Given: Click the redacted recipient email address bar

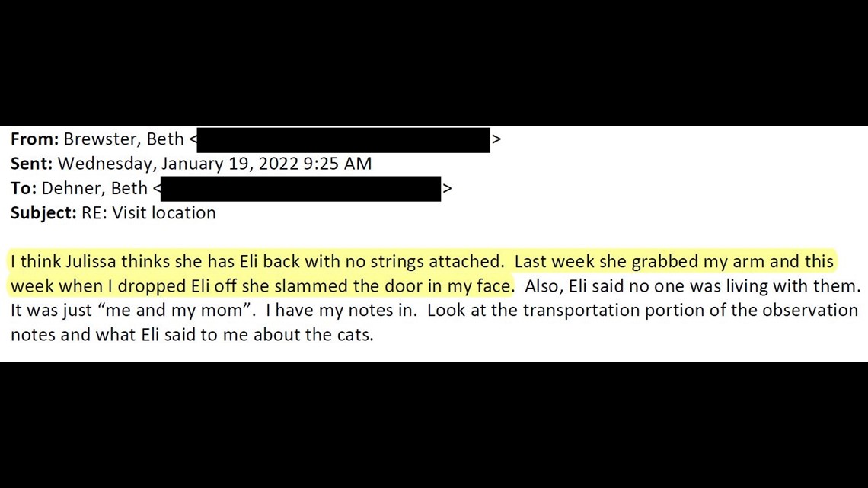Looking at the screenshot, I should pos(301,189).
